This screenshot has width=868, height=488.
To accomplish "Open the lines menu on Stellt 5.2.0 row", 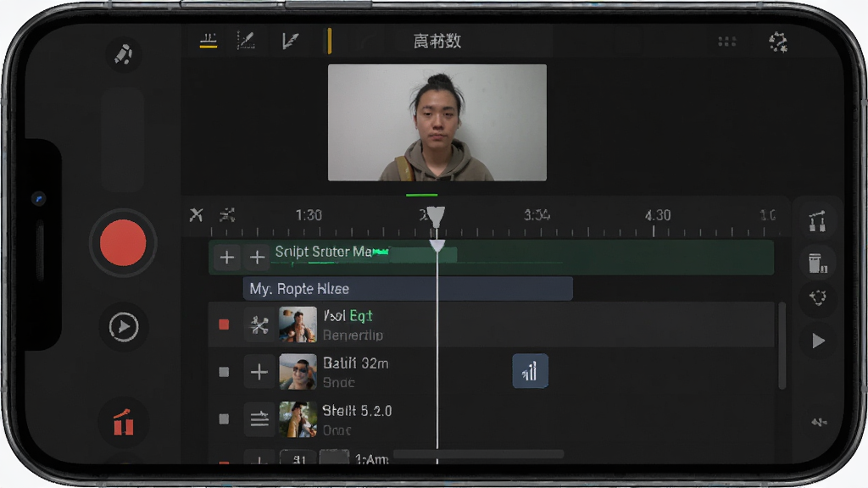I will click(259, 419).
